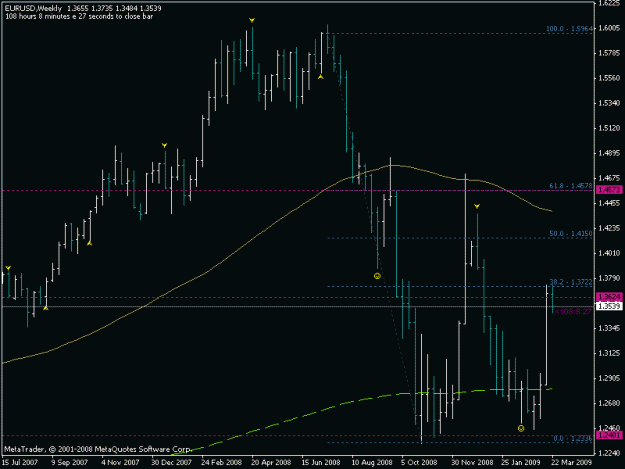Click the '10 Aug 2008' date label
The width and height of the screenshot is (625, 469).
pos(371,462)
